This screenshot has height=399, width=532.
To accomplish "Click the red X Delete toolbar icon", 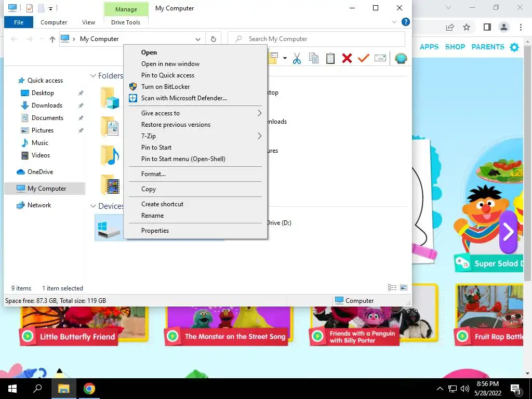I will [347, 58].
